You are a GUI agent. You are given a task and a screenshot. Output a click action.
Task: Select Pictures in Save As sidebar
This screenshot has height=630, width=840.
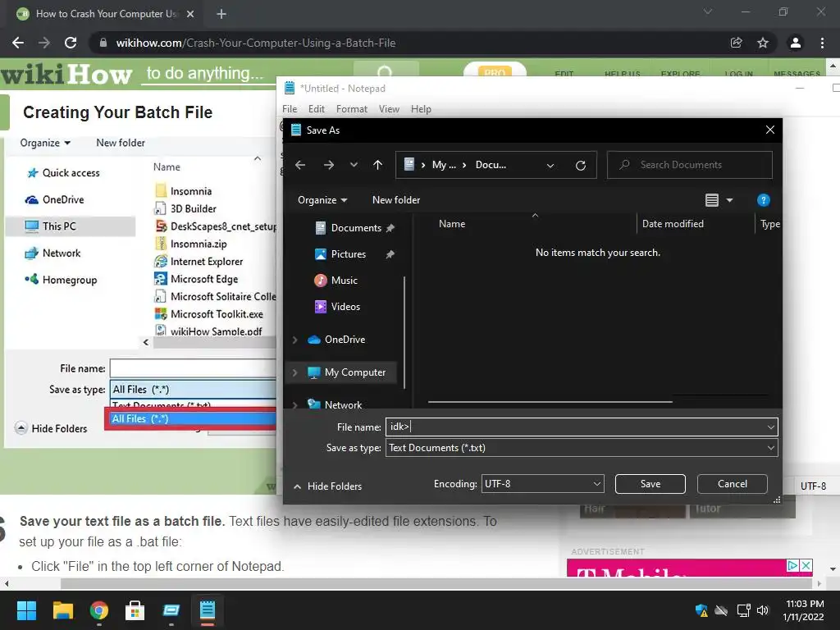348,254
